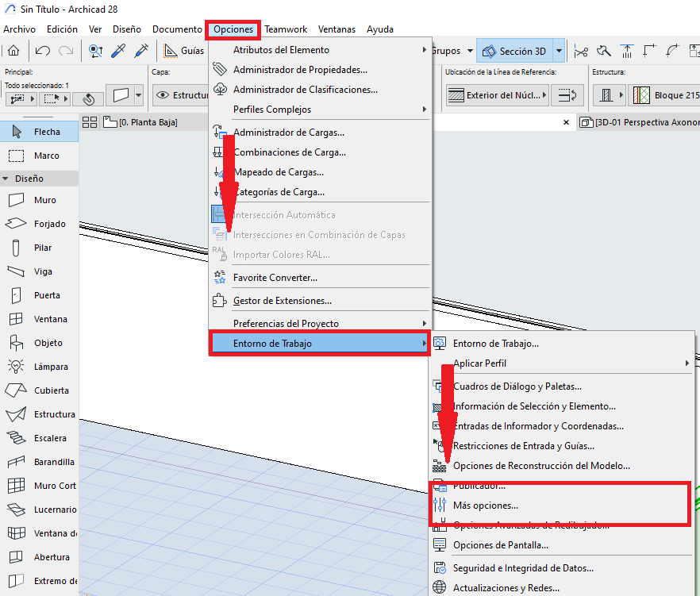Select the Escalera stair tool
Screen dimensions: 700x596
pos(40,437)
